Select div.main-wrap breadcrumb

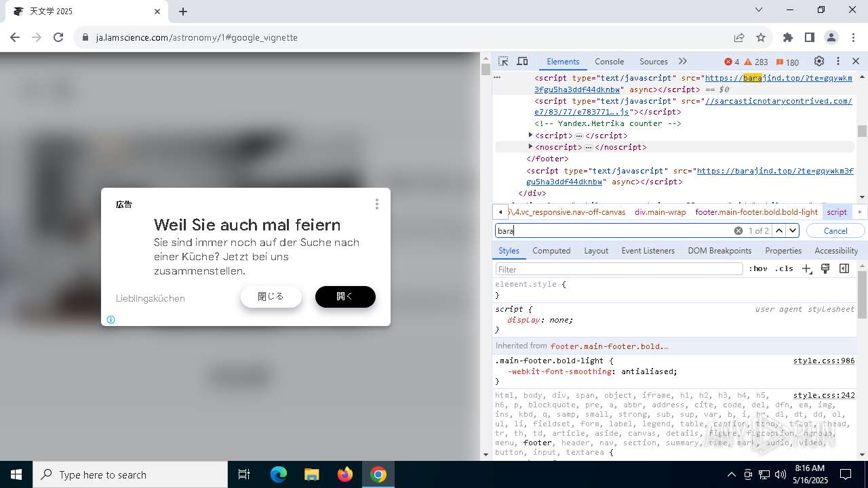point(660,212)
